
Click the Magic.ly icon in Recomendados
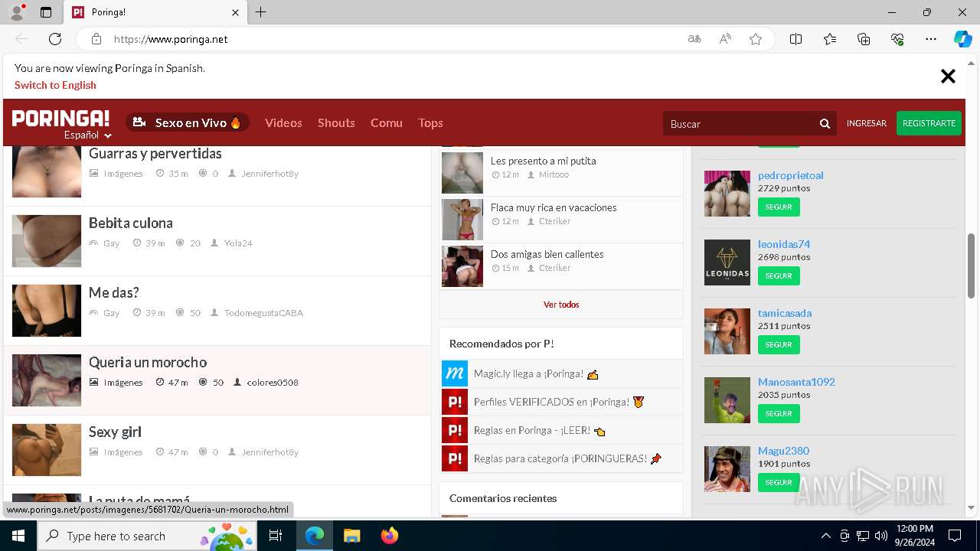455,373
